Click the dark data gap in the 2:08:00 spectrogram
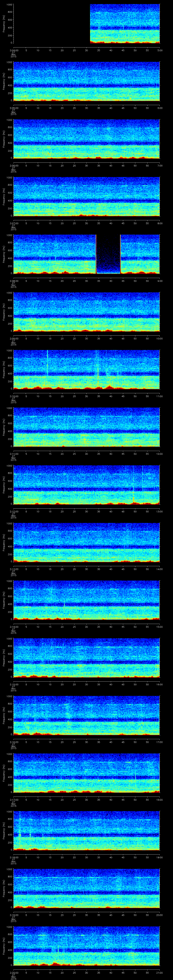The width and height of the screenshot is (173, 980). pyautogui.click(x=108, y=254)
